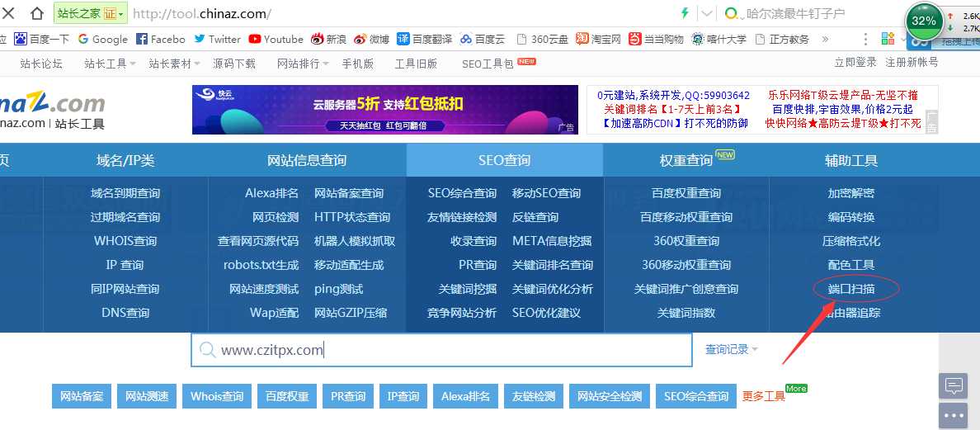Click the PR查询 quick button

348,396
